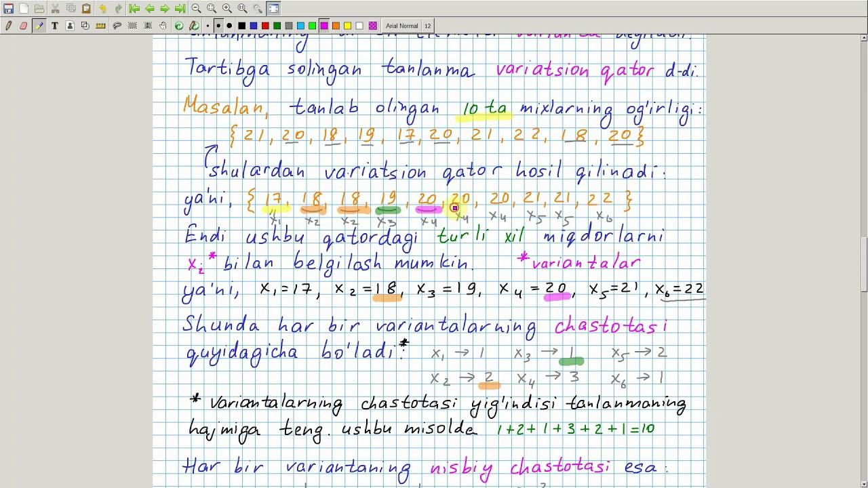Go to the next page
Screen dimensions: 868x488
click(x=165, y=9)
